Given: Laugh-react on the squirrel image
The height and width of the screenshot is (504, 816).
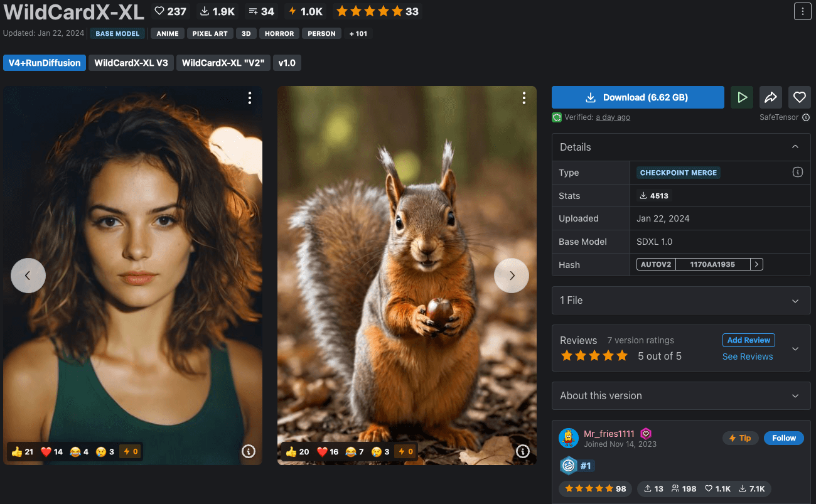Looking at the screenshot, I should 355,451.
